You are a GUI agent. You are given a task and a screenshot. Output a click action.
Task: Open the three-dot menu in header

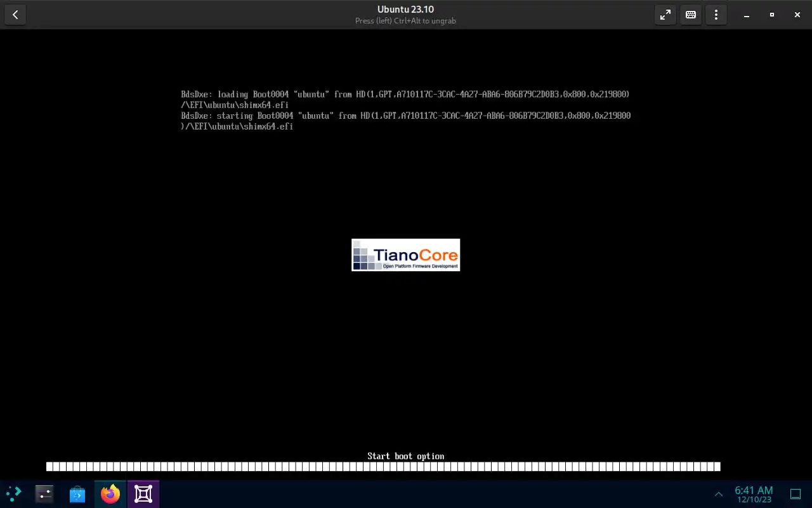click(716, 15)
